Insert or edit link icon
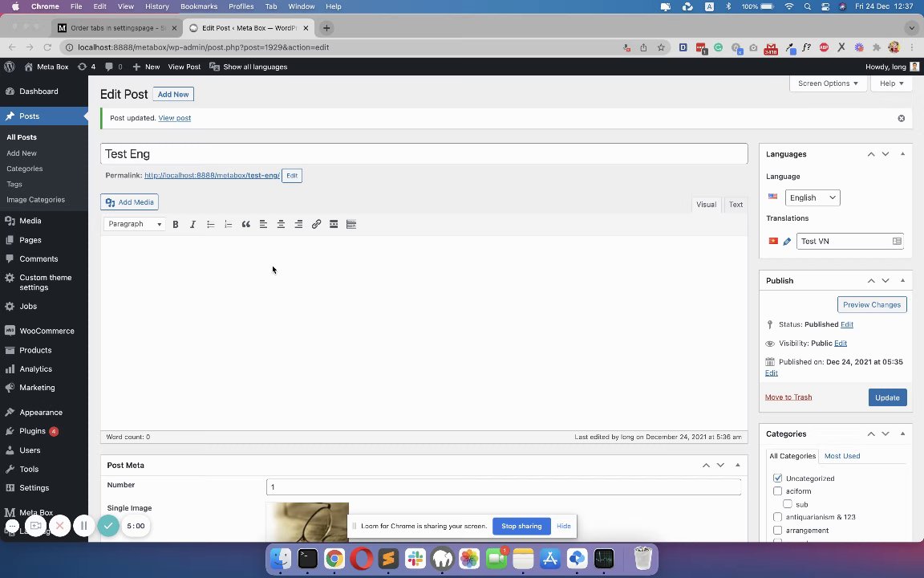The image size is (924, 578). tap(317, 224)
